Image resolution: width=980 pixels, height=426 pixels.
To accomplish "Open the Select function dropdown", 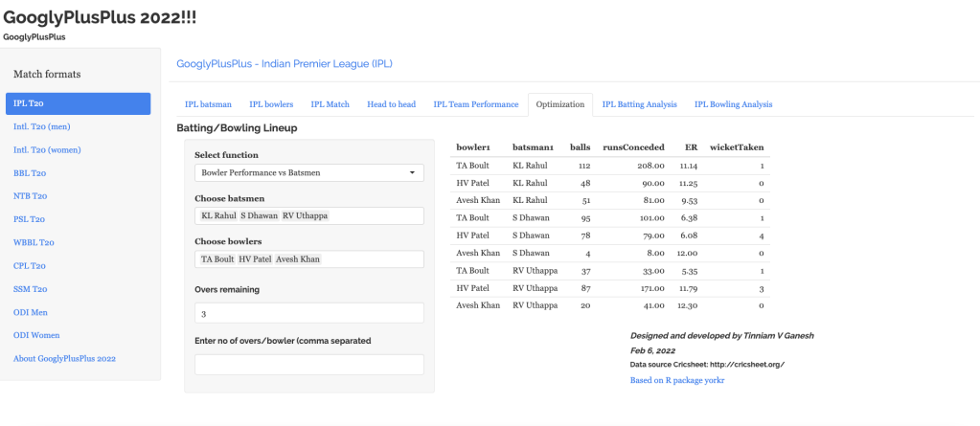I will click(x=308, y=173).
